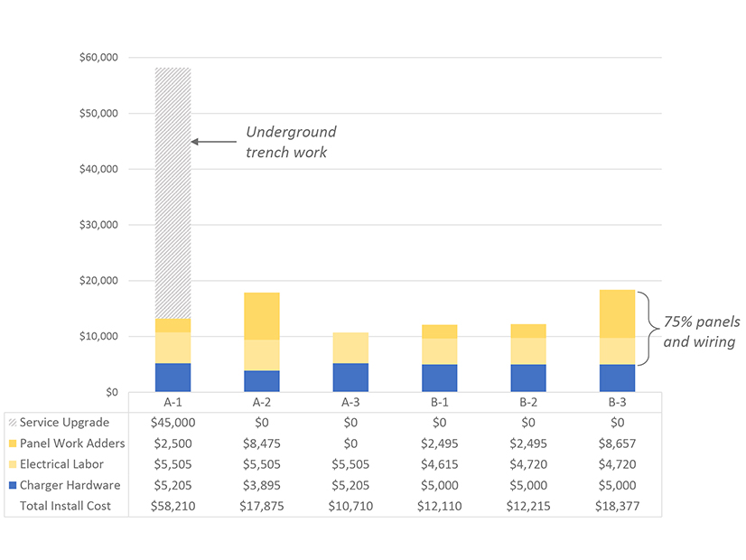Click the Underground trench work annotation
The width and height of the screenshot is (746, 560).
tap(291, 142)
